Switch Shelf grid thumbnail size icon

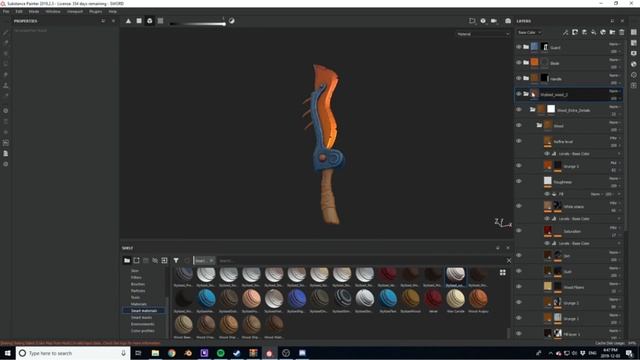click(x=502, y=272)
